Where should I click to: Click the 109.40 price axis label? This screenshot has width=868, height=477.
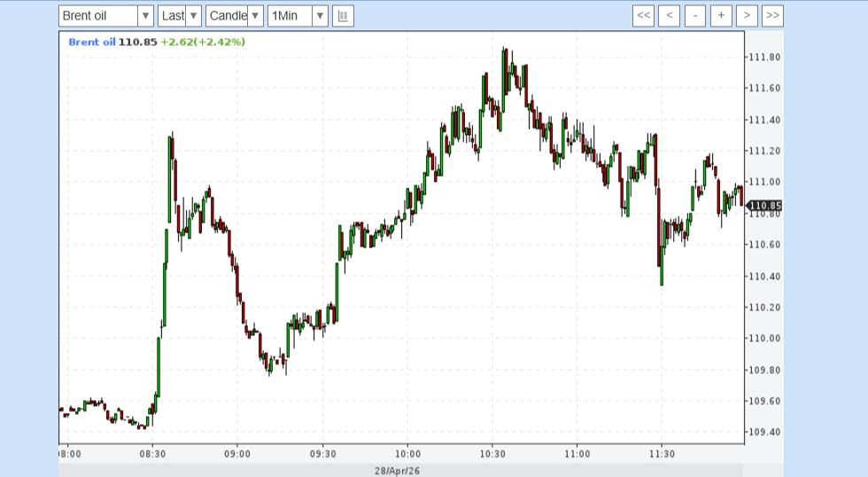pyautogui.click(x=764, y=432)
